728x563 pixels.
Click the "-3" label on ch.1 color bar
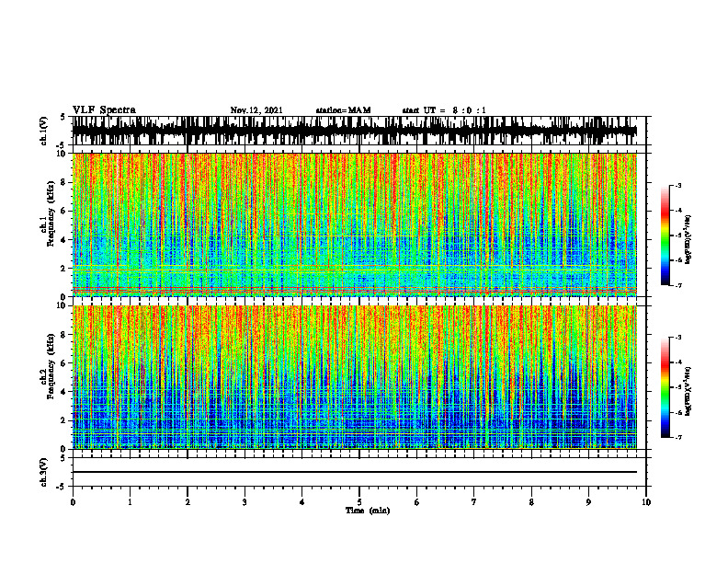pyautogui.click(x=678, y=185)
